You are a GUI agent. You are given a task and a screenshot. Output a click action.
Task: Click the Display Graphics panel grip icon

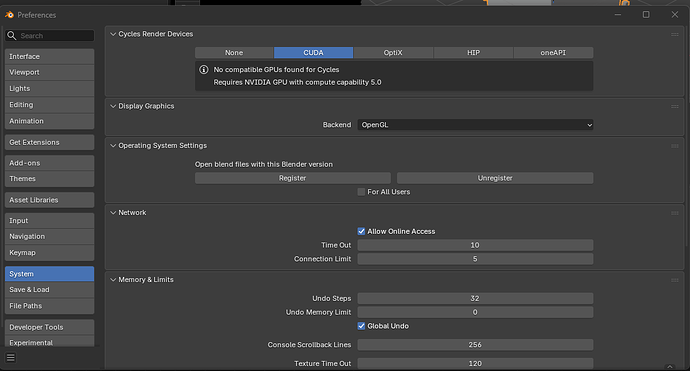pyautogui.click(x=675, y=107)
